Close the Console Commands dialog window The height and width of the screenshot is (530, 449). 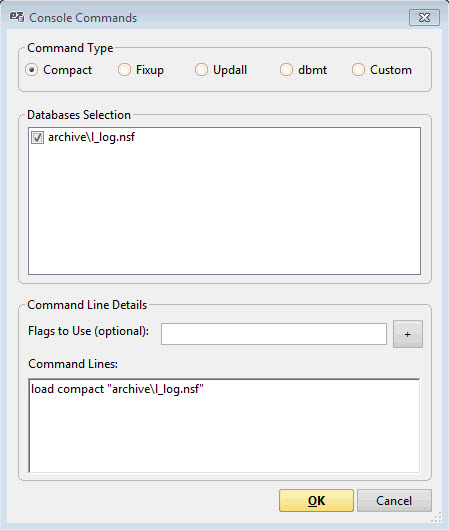[x=424, y=18]
